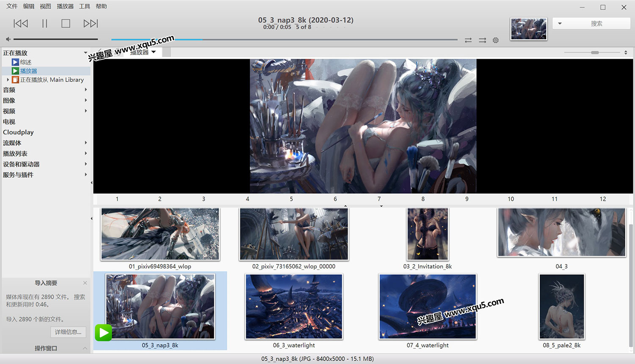
Task: Click the large displayed image in the player
Action: click(363, 126)
